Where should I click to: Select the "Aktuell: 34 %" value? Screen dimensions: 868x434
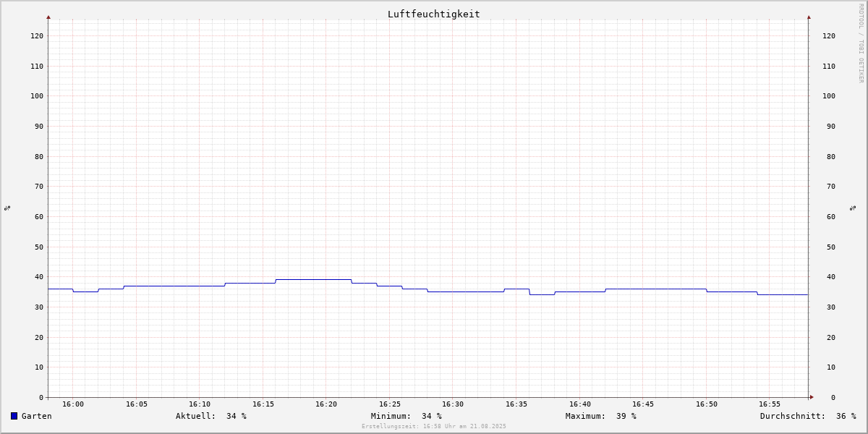click(x=211, y=416)
